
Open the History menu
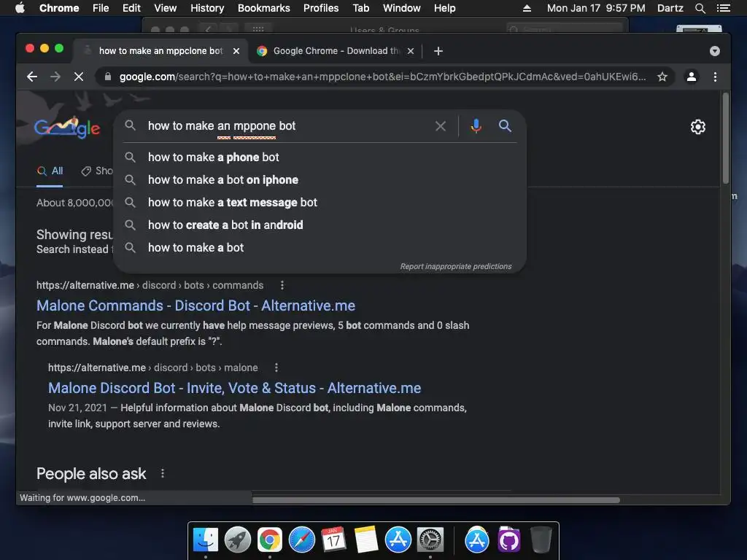tap(207, 8)
